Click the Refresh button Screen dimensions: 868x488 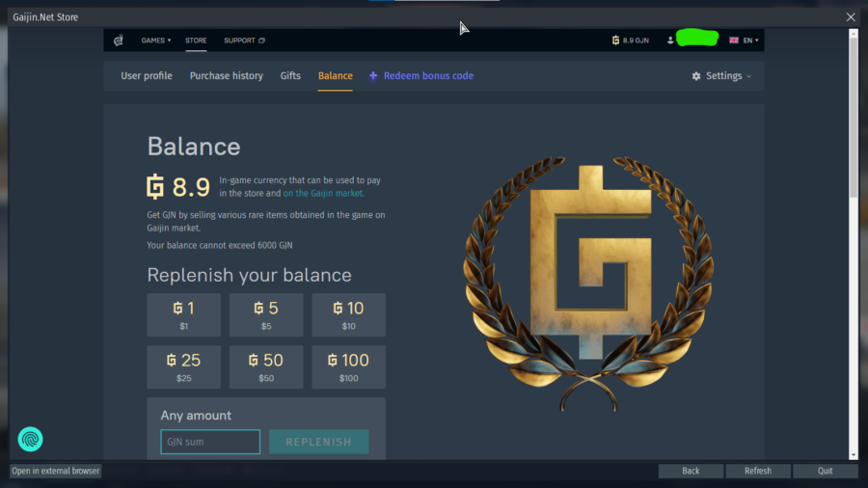(758, 471)
